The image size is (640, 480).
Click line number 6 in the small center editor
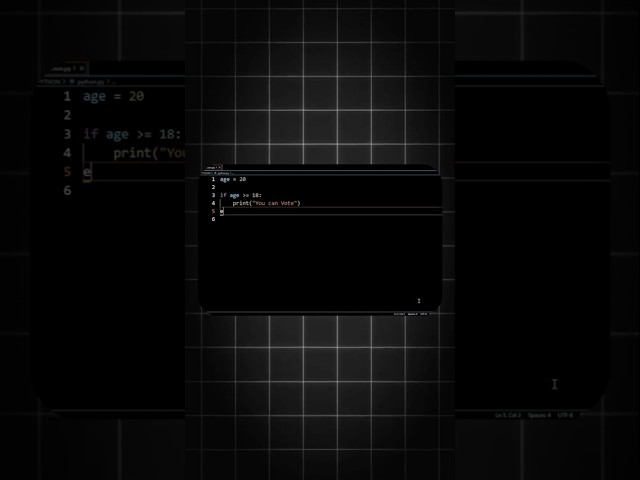pos(213,219)
